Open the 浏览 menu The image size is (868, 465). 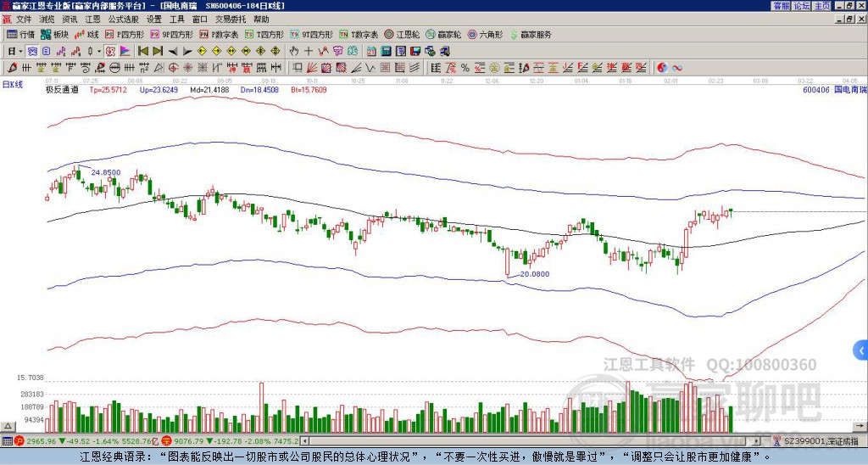47,20
